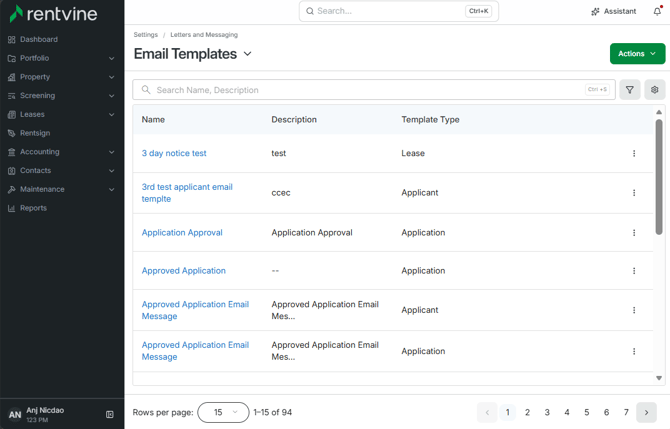Viewport: 670px width, 429px height.
Task: Sort by the Template Type column header
Action: pos(430,120)
